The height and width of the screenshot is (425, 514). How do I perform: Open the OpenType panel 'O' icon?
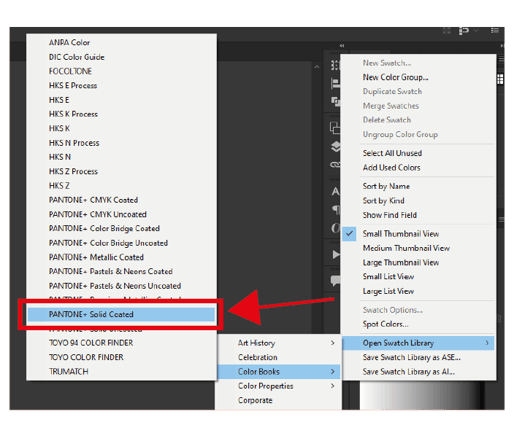point(335,228)
